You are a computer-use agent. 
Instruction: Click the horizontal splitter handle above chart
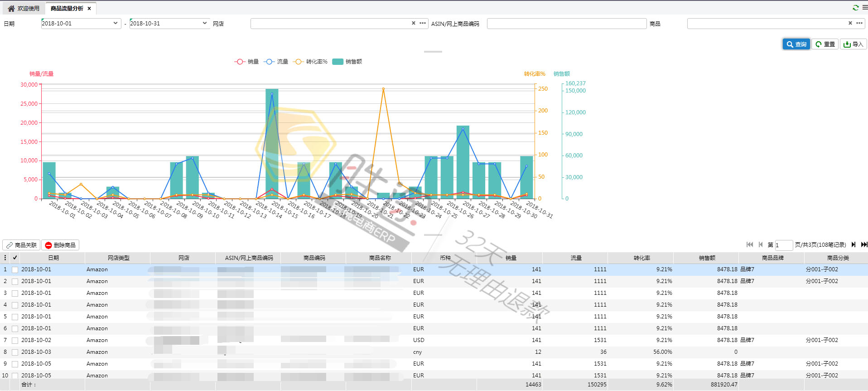click(433, 52)
